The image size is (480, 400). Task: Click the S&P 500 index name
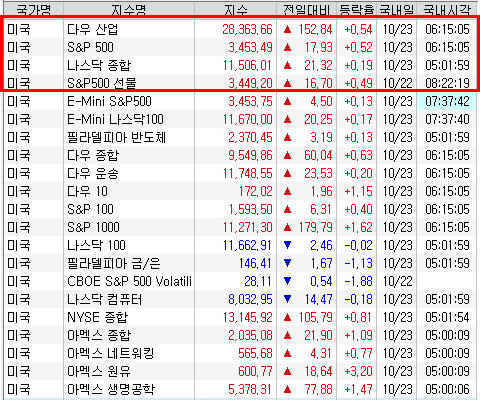(x=90, y=47)
